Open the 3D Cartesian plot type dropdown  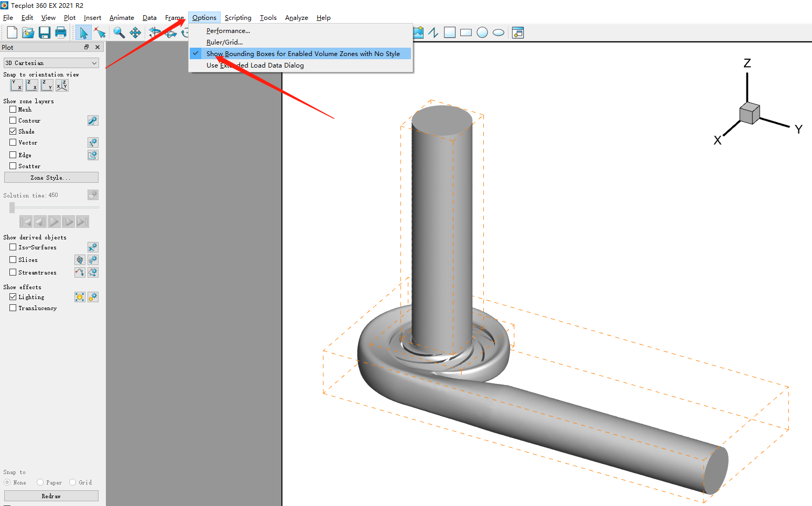[51, 63]
